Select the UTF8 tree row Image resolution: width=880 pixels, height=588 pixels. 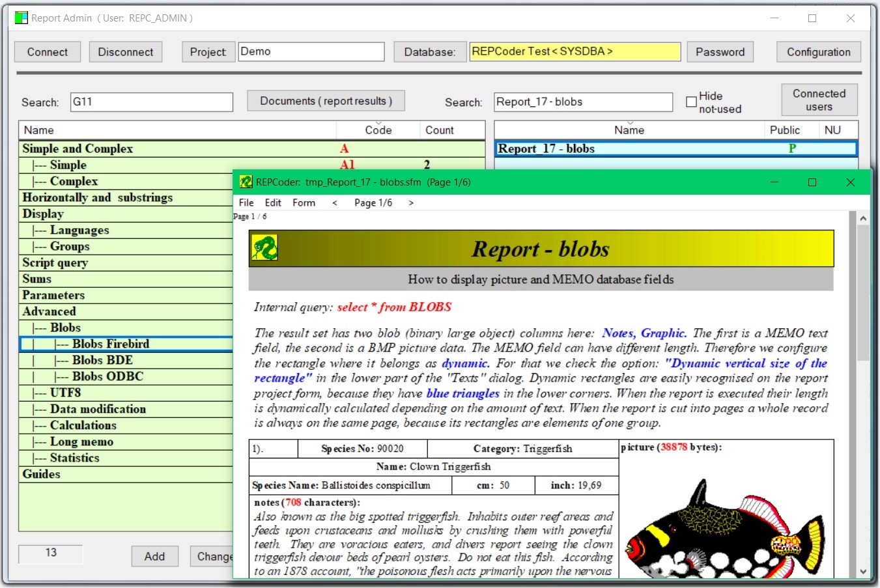126,393
